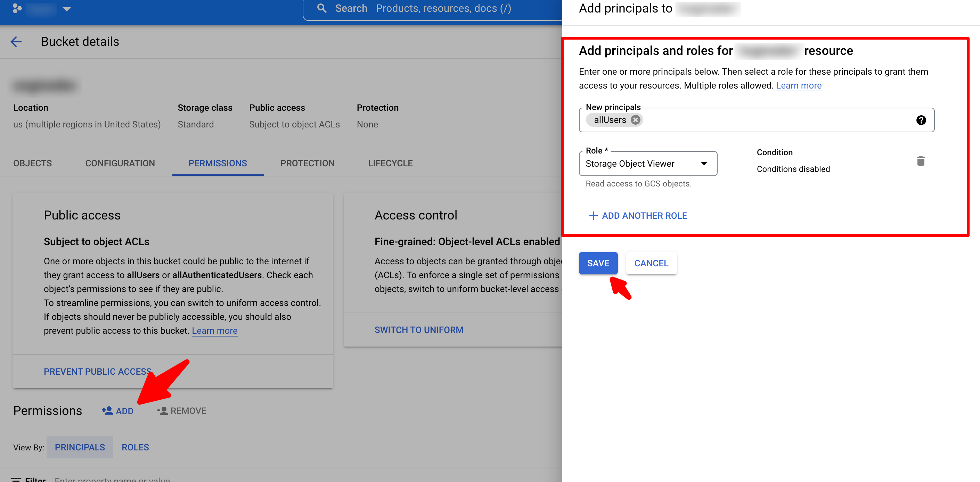The width and height of the screenshot is (980, 482).
Task: Click the remove-person REMOVE icon
Action: pos(163,410)
